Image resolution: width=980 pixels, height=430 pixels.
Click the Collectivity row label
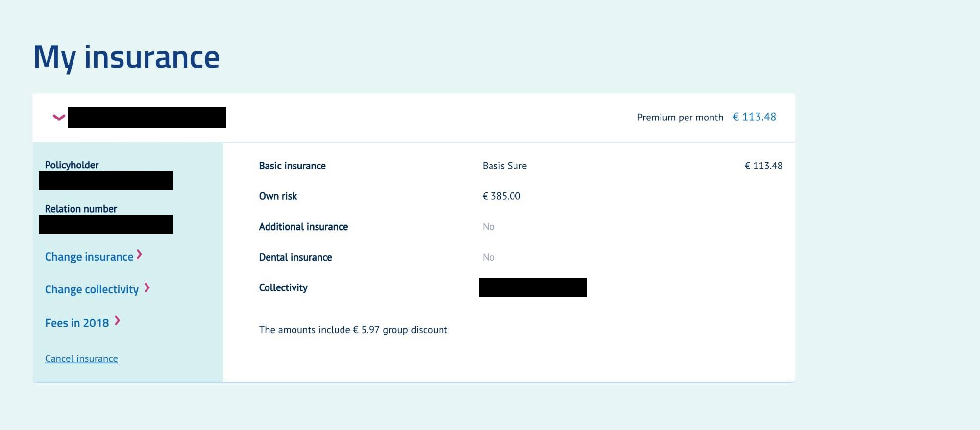coord(283,288)
